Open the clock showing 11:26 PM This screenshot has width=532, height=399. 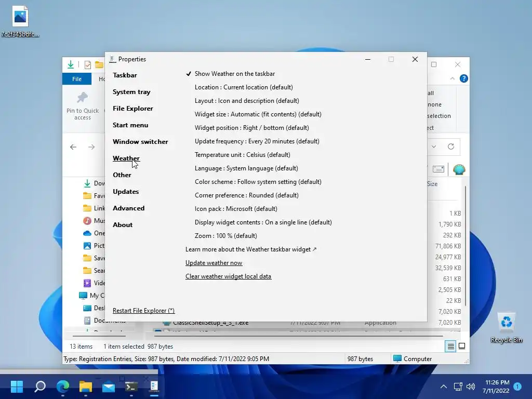point(496,387)
